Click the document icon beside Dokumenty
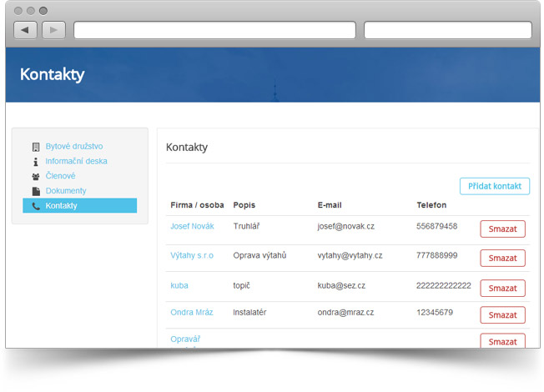 click(36, 191)
